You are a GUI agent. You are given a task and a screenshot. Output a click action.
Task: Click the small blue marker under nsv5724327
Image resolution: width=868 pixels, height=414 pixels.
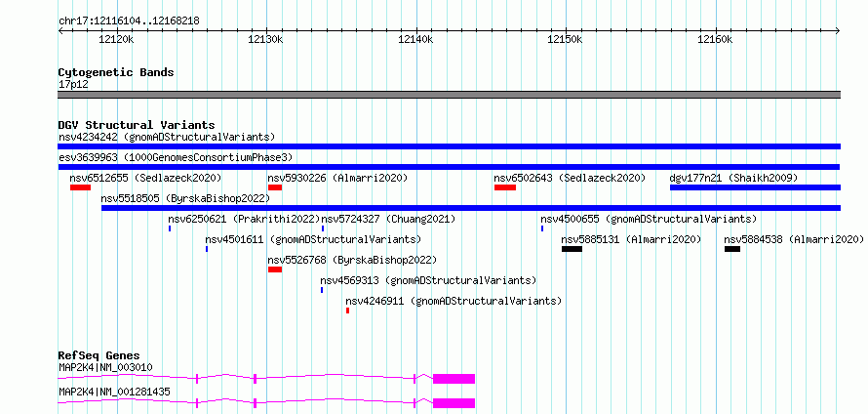click(x=323, y=228)
